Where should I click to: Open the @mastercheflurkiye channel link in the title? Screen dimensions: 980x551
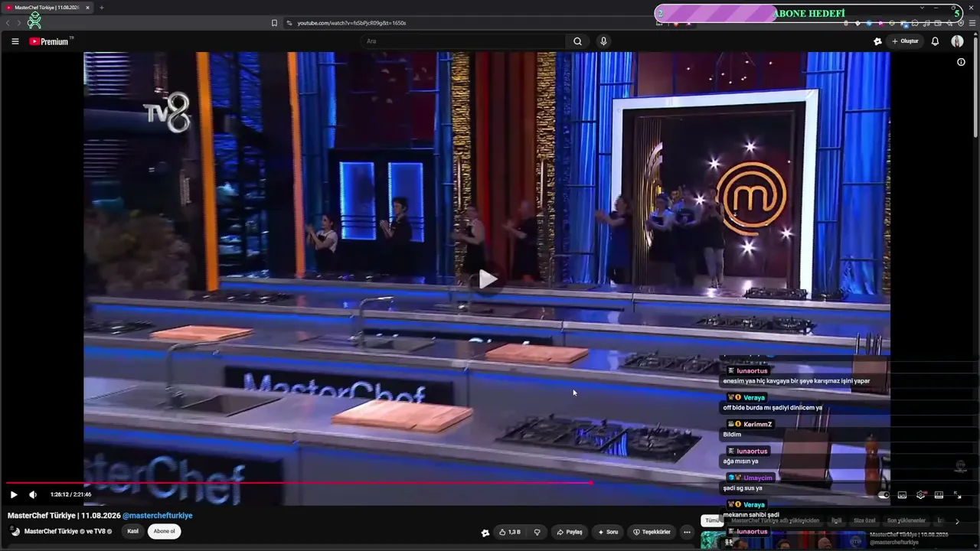point(158,516)
